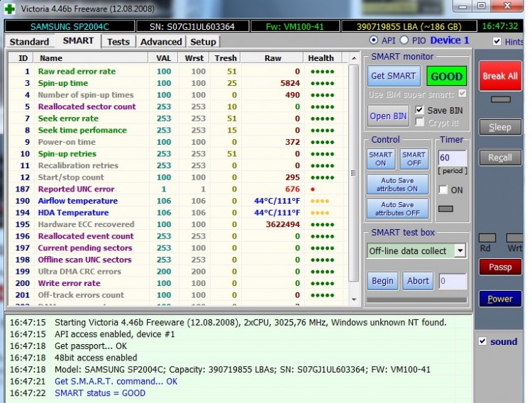532x403 pixels.
Task: Click the SMART table scrollbar thumb
Action: click(354, 173)
